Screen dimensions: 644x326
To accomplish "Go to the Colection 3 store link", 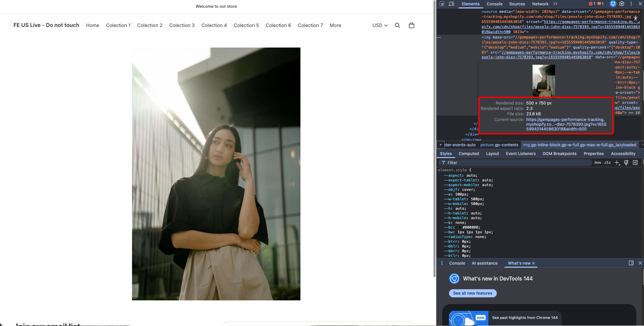I will (182, 25).
